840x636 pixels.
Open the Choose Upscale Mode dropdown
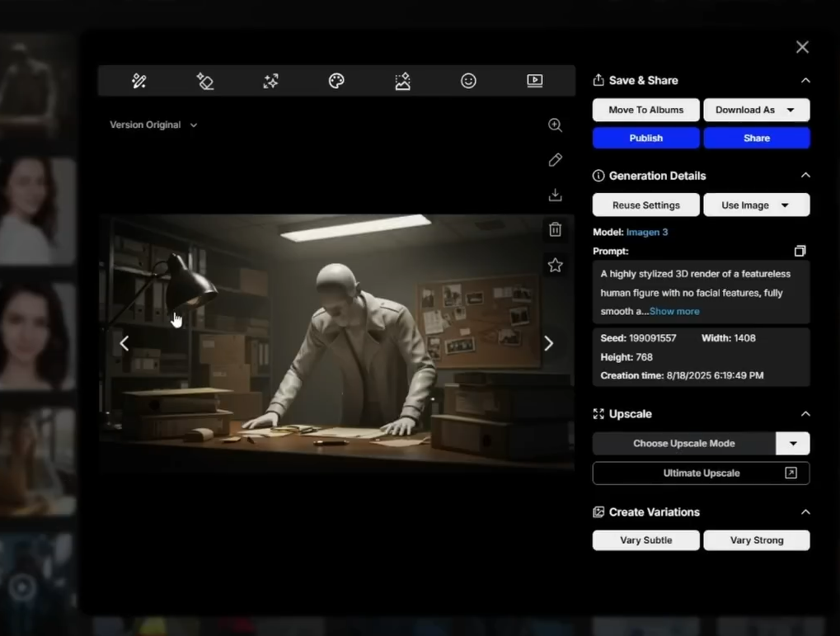click(792, 444)
